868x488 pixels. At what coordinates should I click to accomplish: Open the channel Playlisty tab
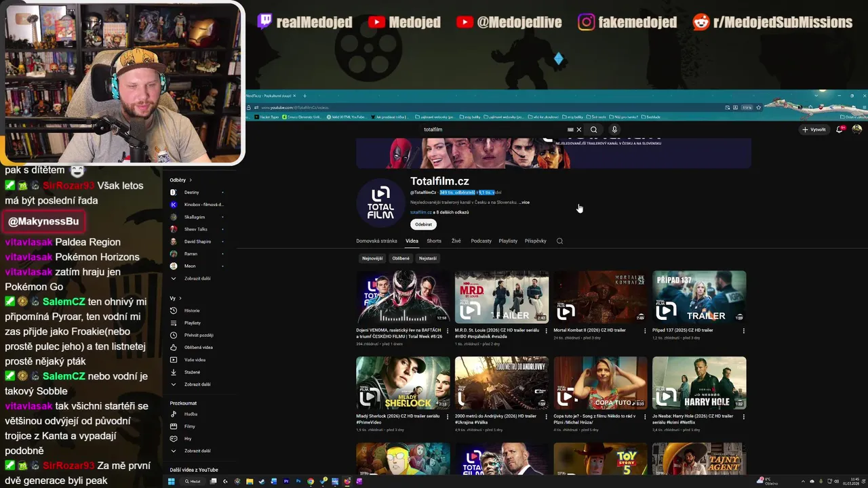coord(508,241)
